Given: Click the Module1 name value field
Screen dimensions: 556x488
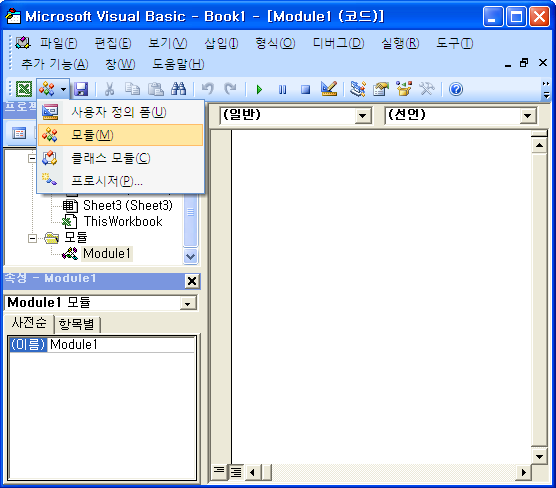Looking at the screenshot, I should point(122,344).
